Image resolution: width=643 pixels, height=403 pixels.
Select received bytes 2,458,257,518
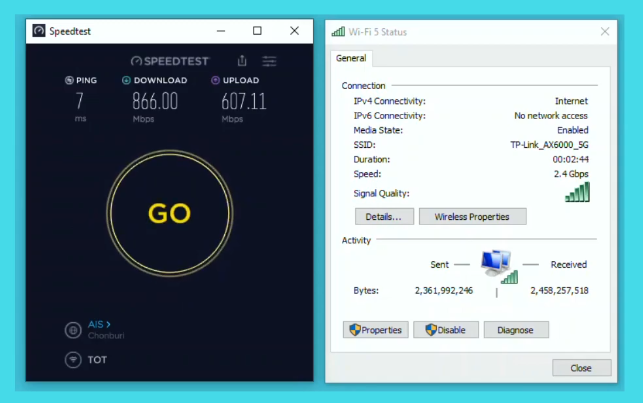click(x=559, y=291)
